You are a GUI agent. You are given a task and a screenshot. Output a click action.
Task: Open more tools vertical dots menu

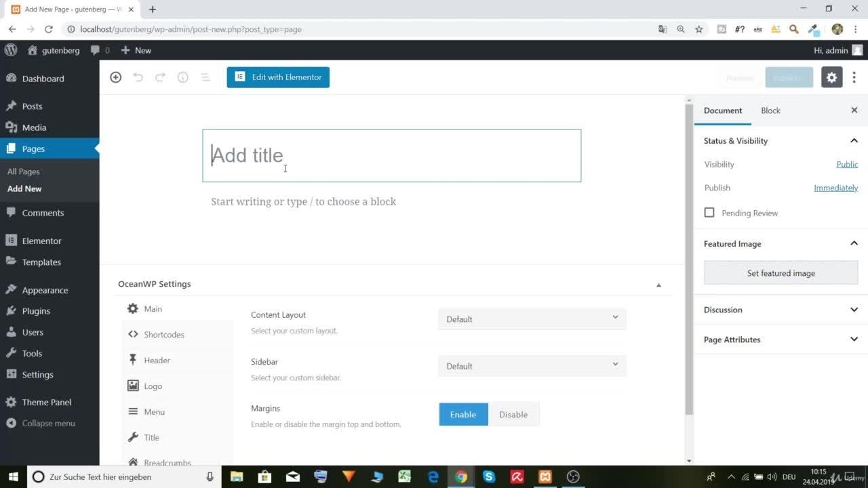(x=854, y=77)
